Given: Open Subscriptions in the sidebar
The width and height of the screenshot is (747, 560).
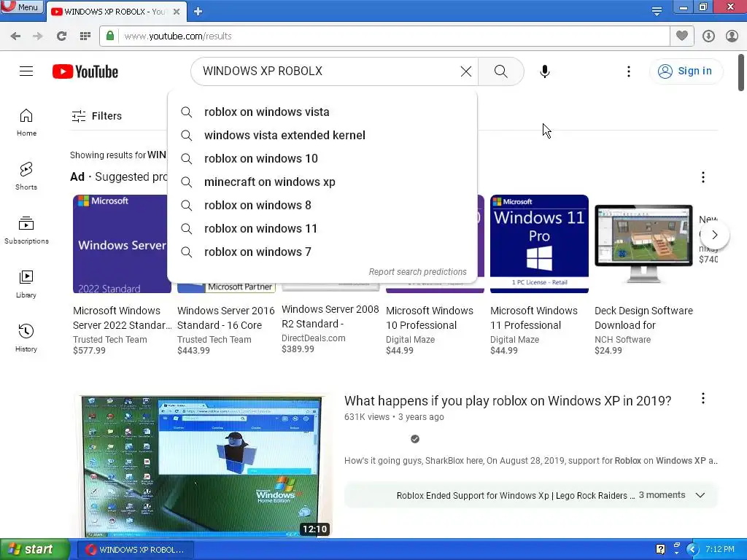Looking at the screenshot, I should [x=26, y=230].
